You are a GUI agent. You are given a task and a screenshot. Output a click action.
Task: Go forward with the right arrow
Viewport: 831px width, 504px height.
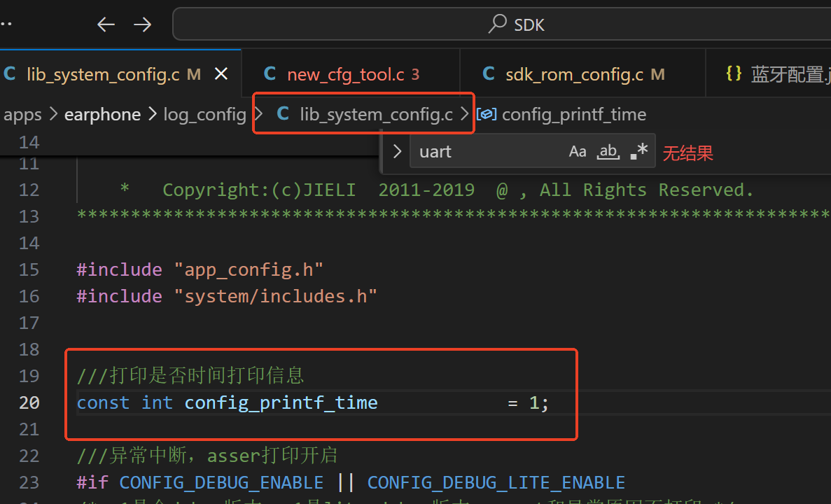click(x=142, y=24)
